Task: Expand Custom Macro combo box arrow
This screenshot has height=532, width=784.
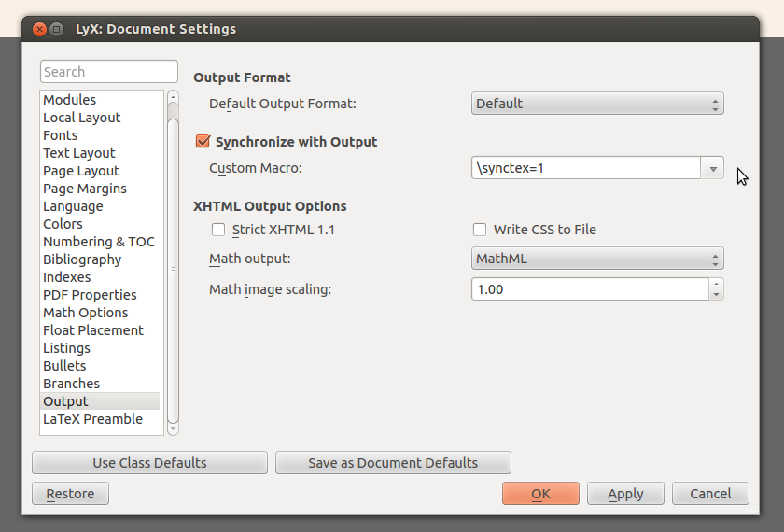Action: 713,169
